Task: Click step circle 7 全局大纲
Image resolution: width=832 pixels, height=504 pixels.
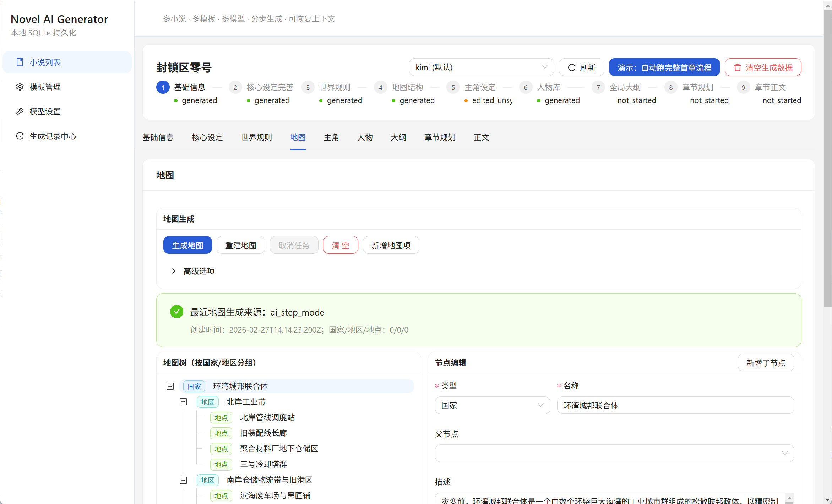Action: tap(598, 87)
